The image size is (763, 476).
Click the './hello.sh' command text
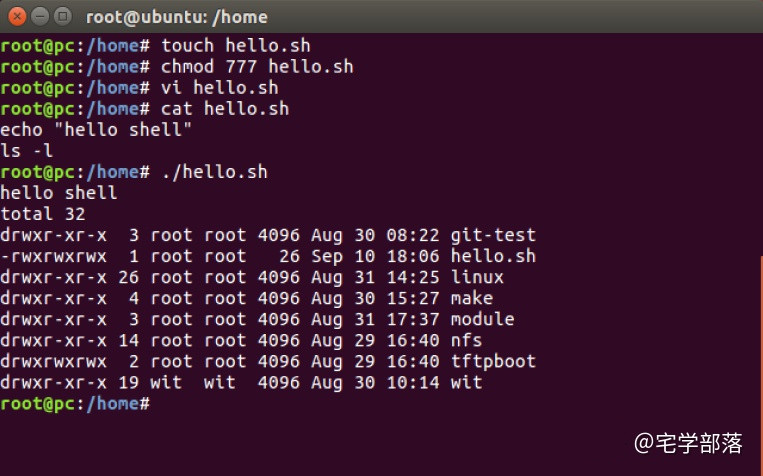coord(215,172)
